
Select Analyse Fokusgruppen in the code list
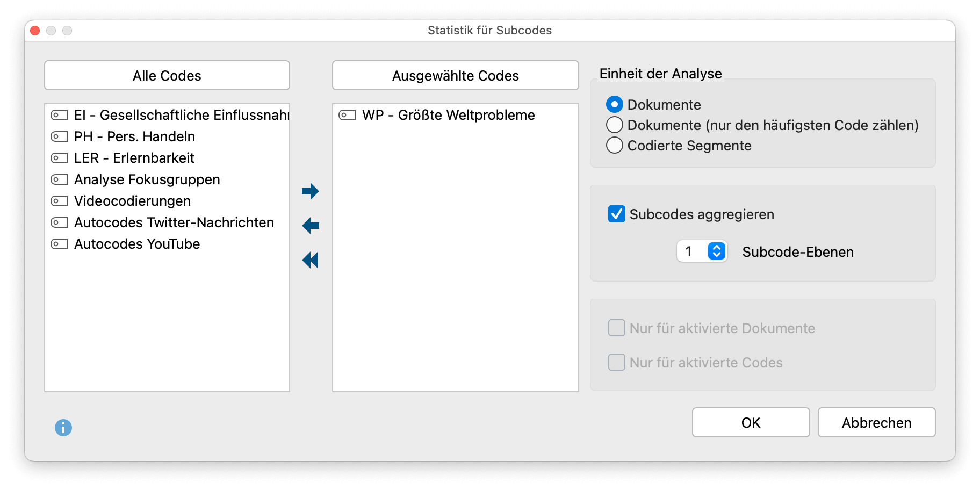147,179
